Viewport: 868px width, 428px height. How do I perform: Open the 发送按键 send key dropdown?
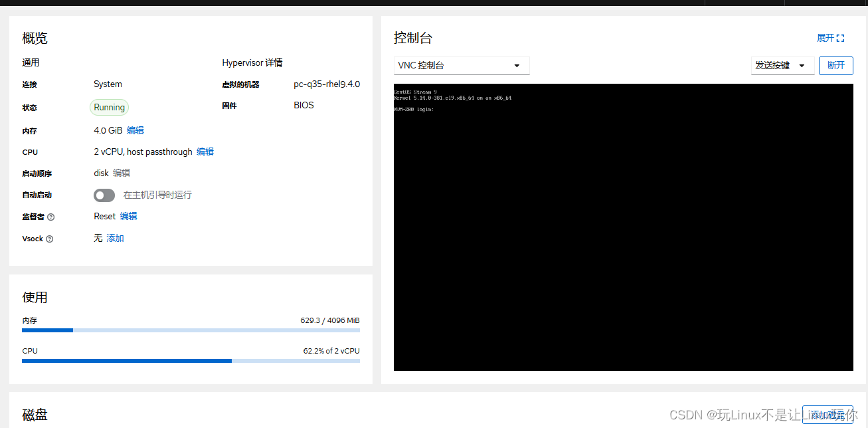(782, 66)
